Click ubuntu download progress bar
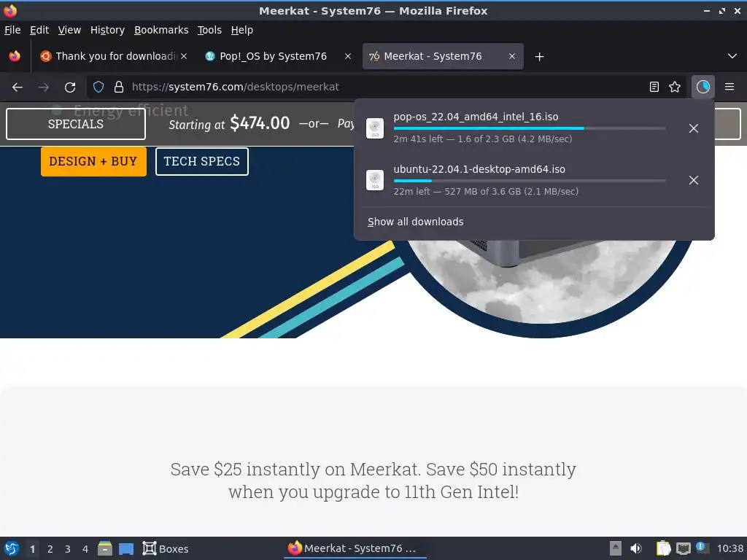Screen dimensions: 747x560 [530, 181]
